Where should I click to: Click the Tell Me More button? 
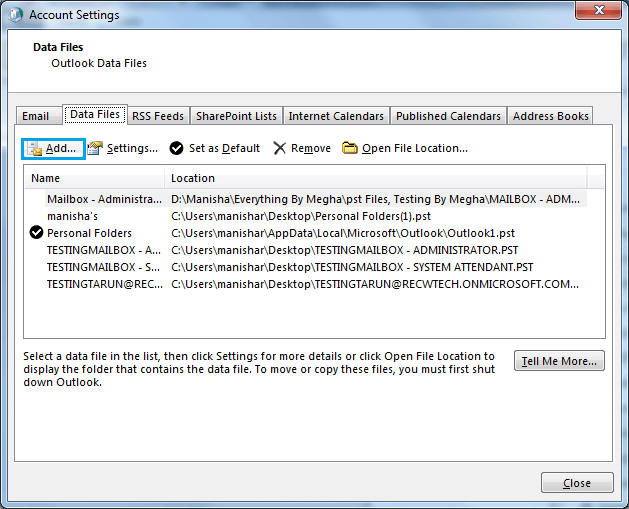(559, 361)
